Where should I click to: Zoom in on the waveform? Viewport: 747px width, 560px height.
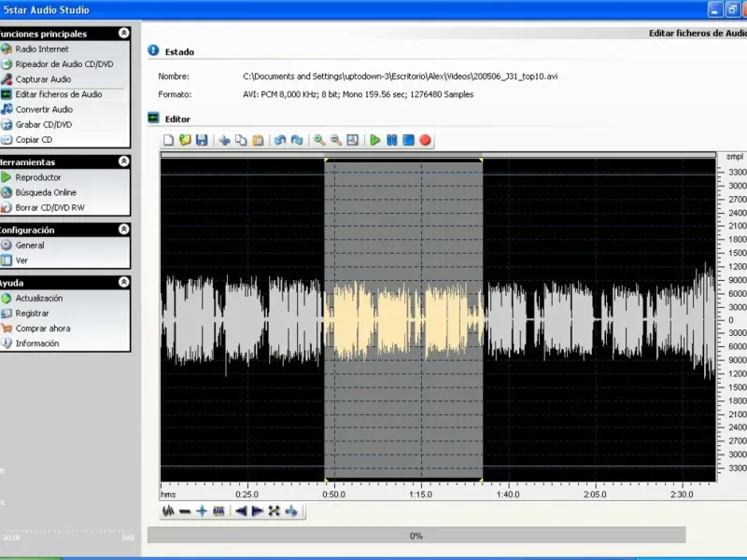point(319,140)
